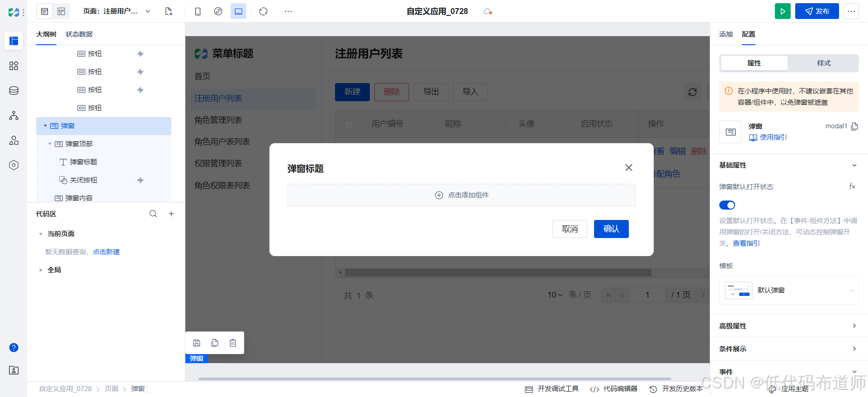Select desktop PC preview mode
868x397 pixels.
[x=238, y=11]
